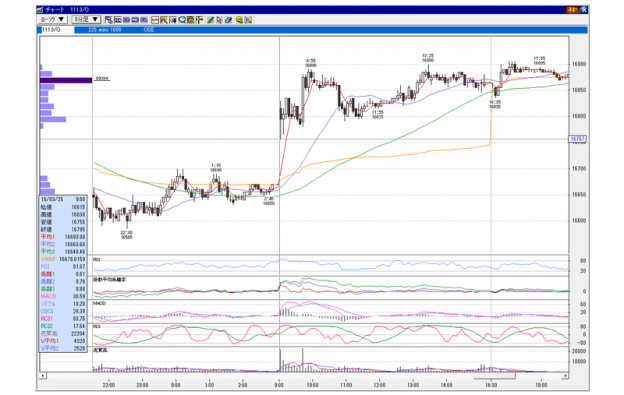Image resolution: width=624 pixels, height=395 pixels.
Task: Click the red line chart indicator icon
Action: coord(155,19)
